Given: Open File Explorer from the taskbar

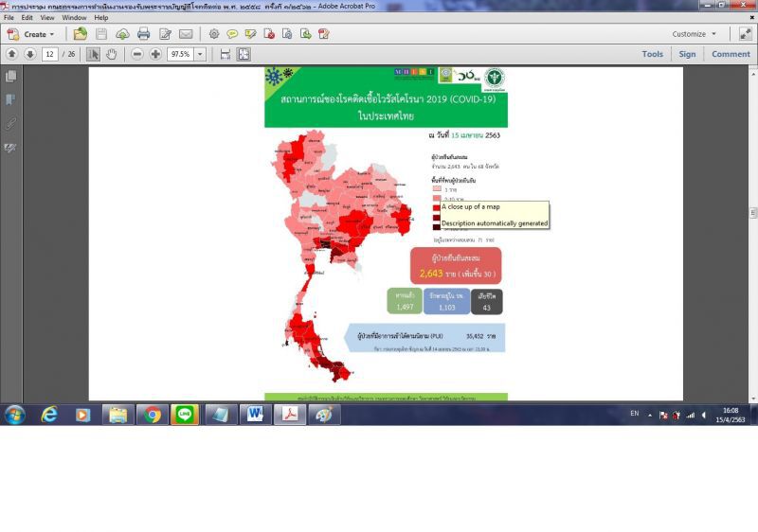Looking at the screenshot, I should [117, 415].
